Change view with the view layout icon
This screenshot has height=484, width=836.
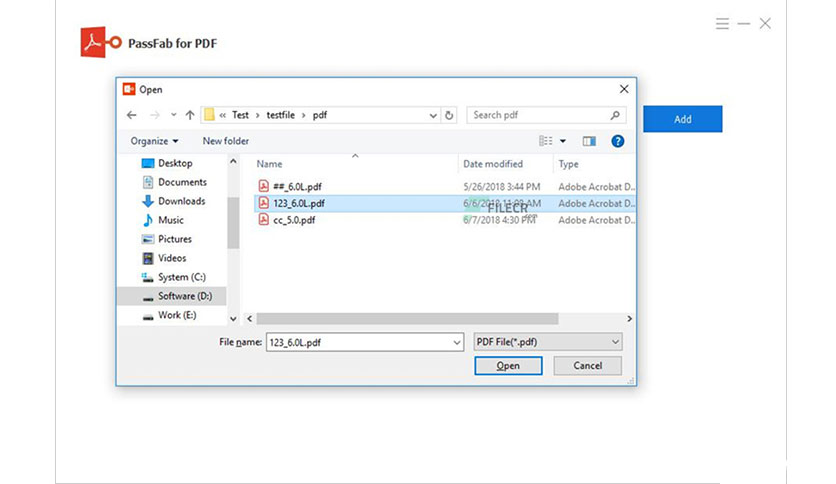545,141
